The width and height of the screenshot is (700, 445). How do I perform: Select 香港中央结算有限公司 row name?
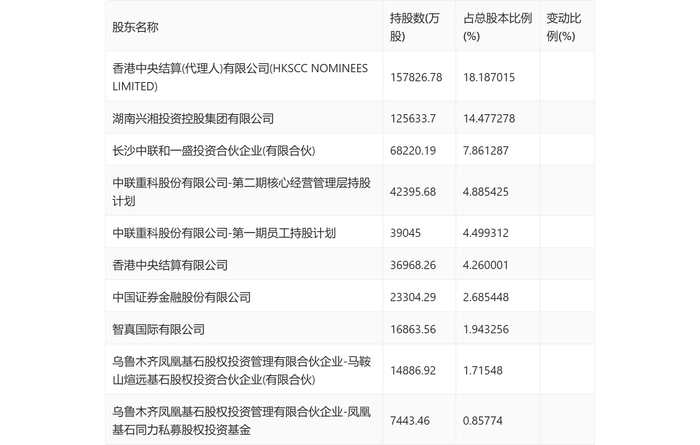pyautogui.click(x=170, y=265)
